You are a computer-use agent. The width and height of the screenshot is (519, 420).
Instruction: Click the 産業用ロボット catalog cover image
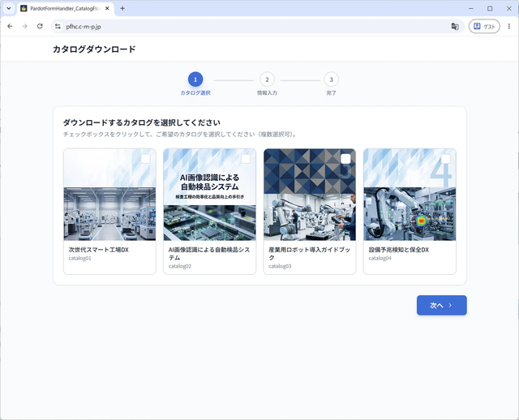(x=310, y=195)
